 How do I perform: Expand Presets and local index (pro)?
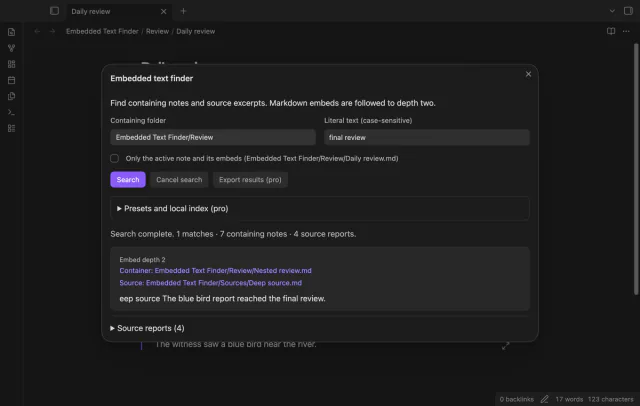[x=320, y=209]
